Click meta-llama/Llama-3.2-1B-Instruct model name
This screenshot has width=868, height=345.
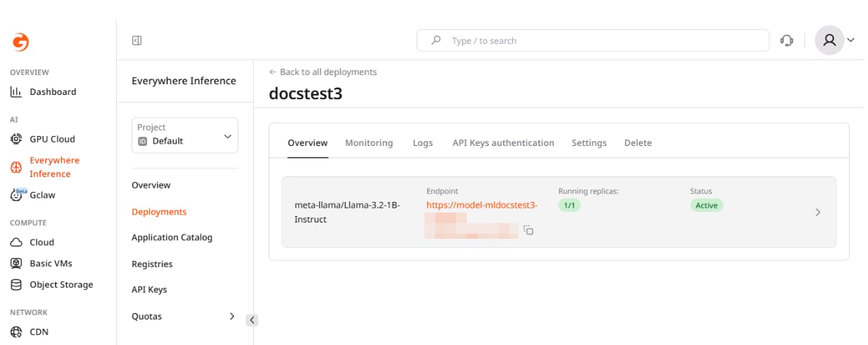click(x=347, y=212)
